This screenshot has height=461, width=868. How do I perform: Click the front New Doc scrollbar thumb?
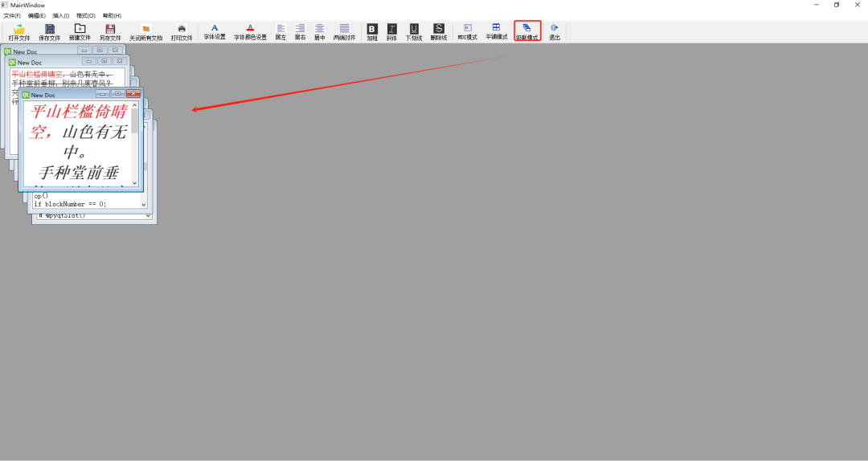[134, 120]
